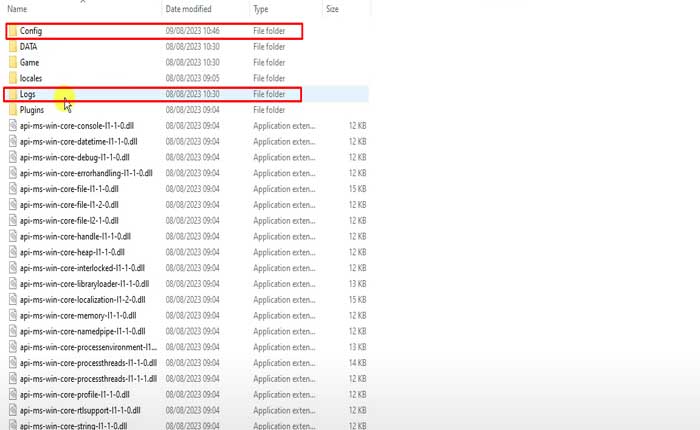Open the Logs folder
This screenshot has height=430, width=700.
pyautogui.click(x=28, y=94)
